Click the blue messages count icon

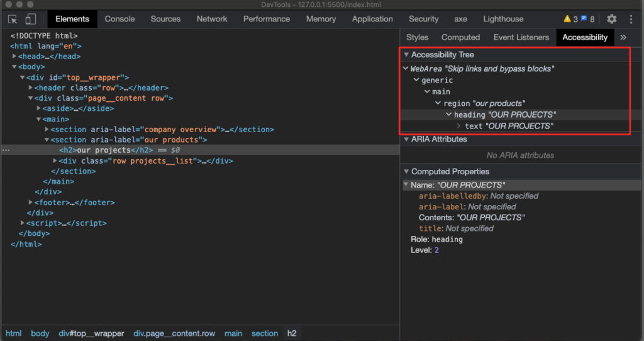click(584, 18)
